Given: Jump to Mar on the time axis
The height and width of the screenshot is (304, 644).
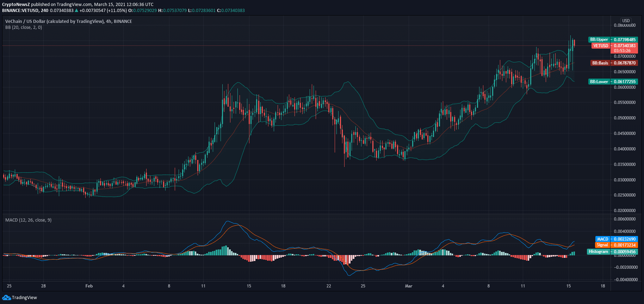Looking at the screenshot, I should [409, 286].
